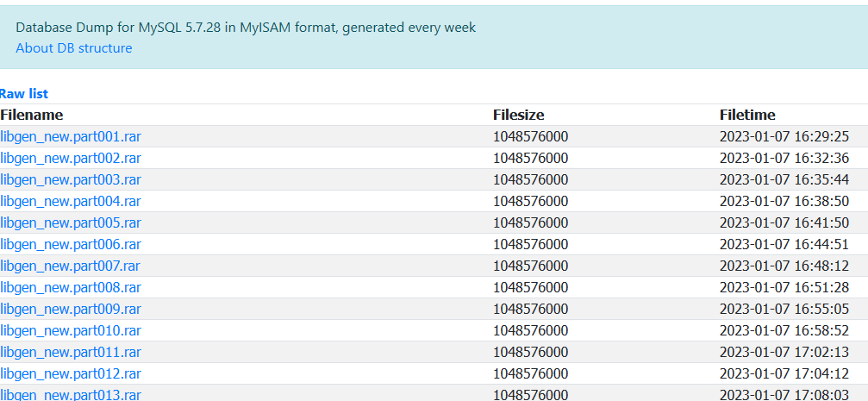Click the Filetime column header
Image resolution: width=868 pixels, height=401 pixels.
click(747, 115)
